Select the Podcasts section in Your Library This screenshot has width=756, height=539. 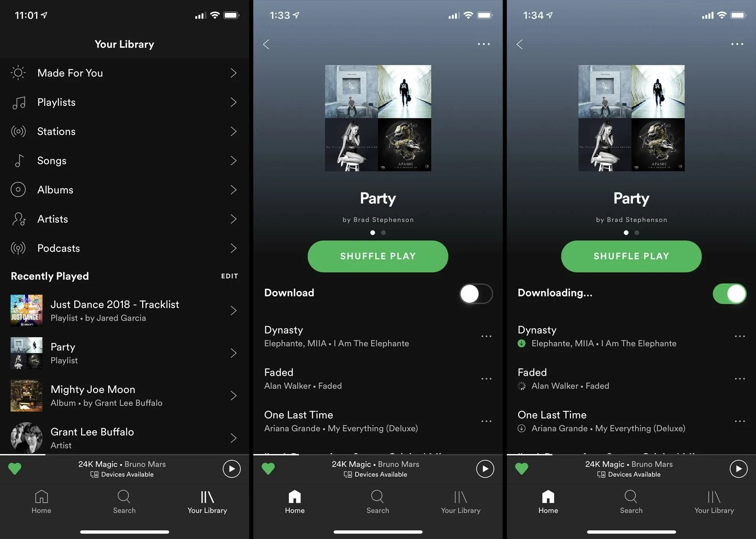click(124, 248)
